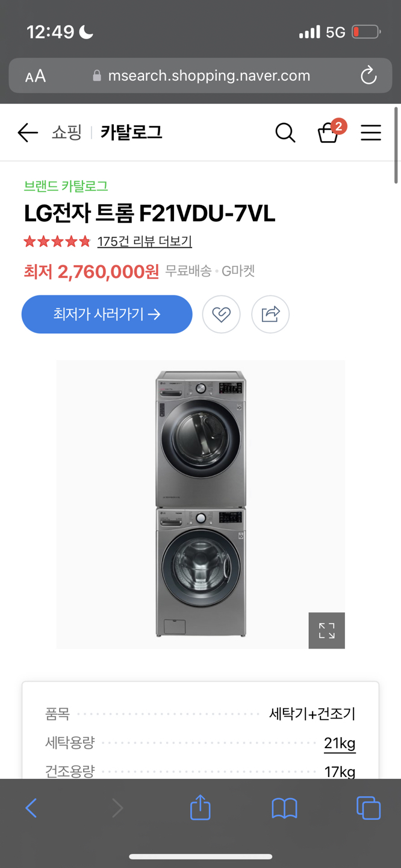Share the product using the share icon
This screenshot has width=401, height=868.
pyautogui.click(x=270, y=314)
